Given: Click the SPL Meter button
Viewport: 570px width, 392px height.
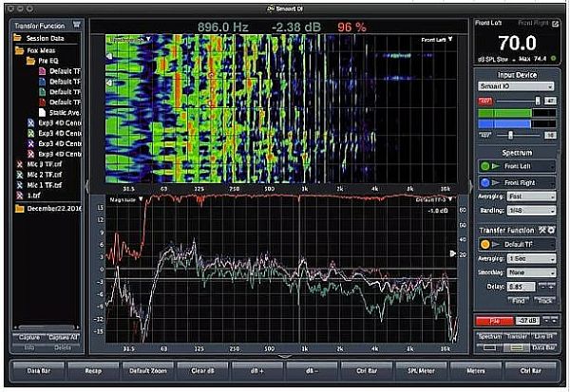Looking at the screenshot, I should [421, 371].
